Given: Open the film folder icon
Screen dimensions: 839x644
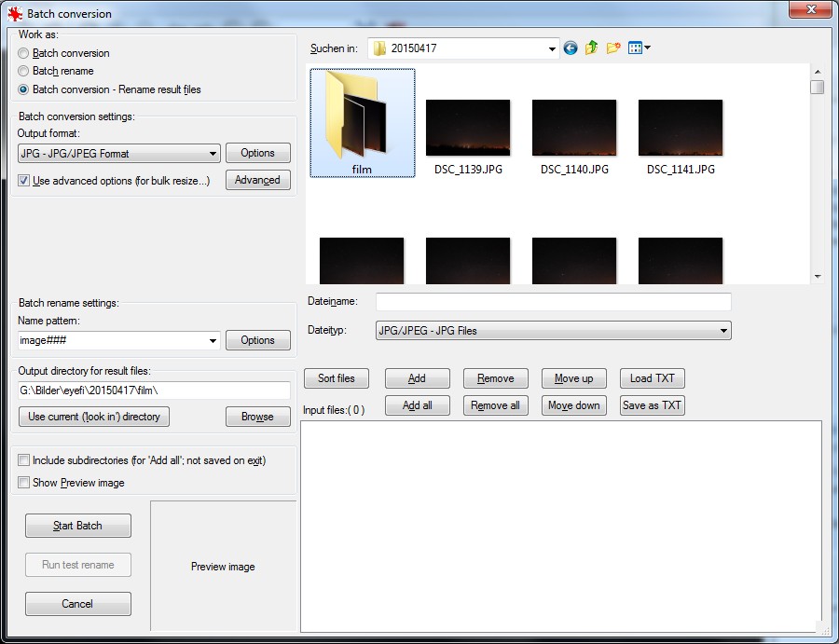Looking at the screenshot, I should click(362, 121).
